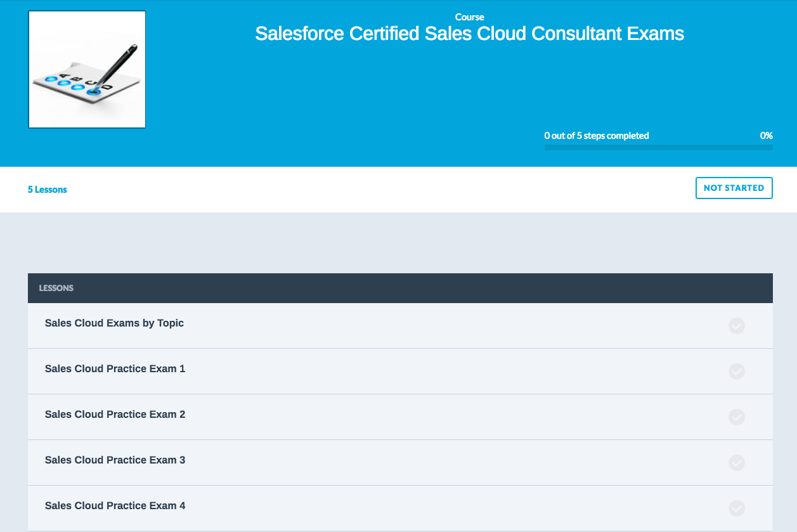Click the 0% progress percentage

[766, 136]
